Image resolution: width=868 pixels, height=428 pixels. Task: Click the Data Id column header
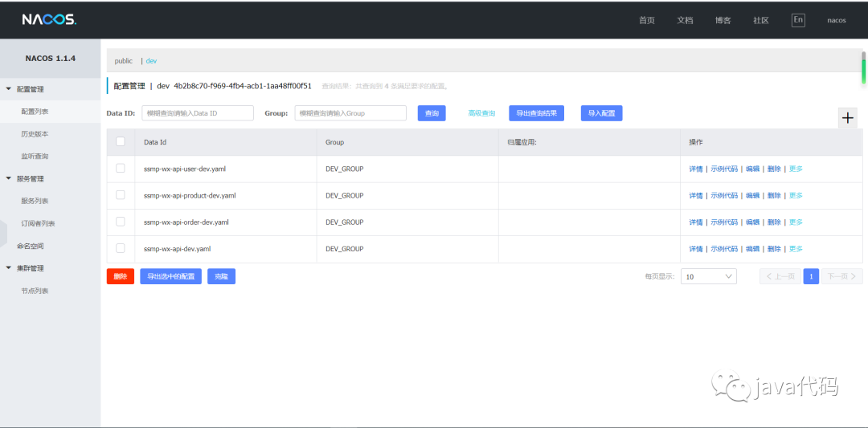click(155, 142)
